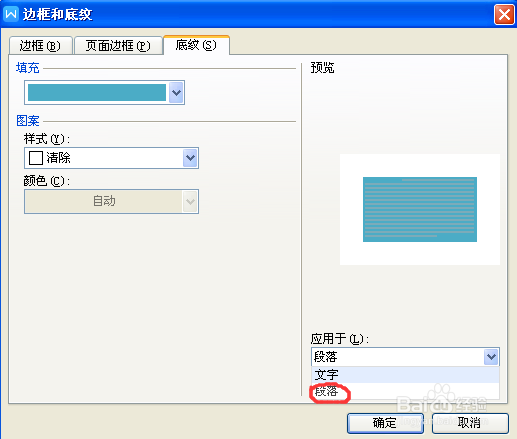Click the 样式(Y): label
The height and width of the screenshot is (439, 517).
pos(47,139)
